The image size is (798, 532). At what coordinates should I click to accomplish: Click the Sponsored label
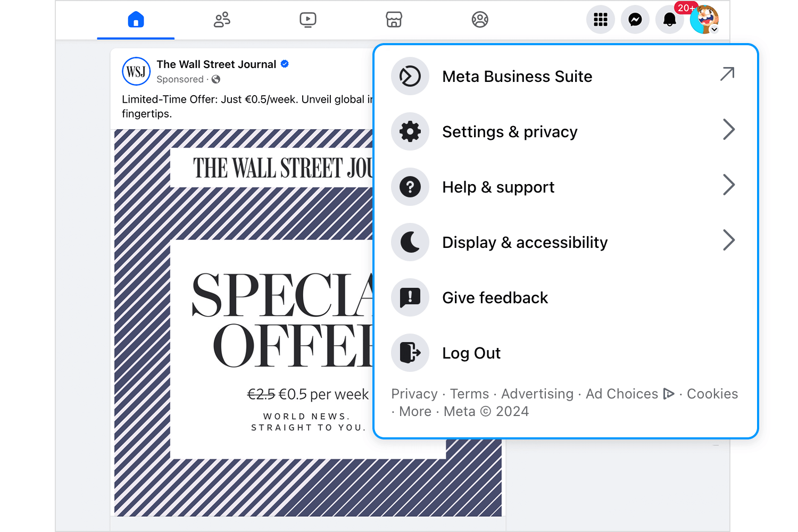point(180,79)
